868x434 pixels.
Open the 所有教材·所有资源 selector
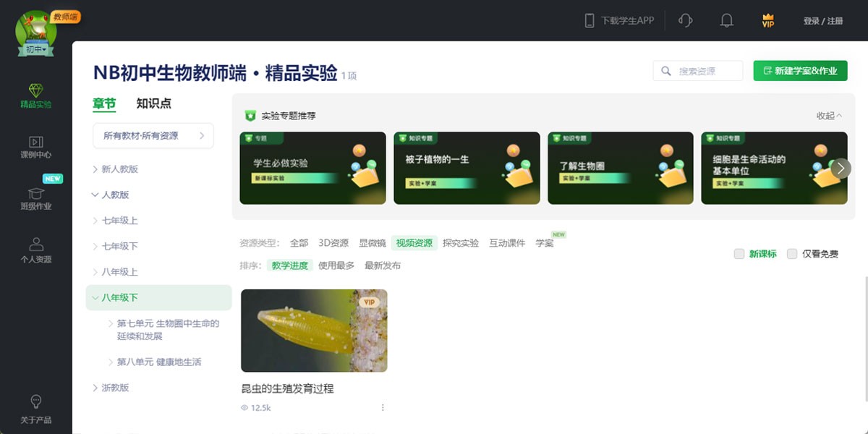153,135
